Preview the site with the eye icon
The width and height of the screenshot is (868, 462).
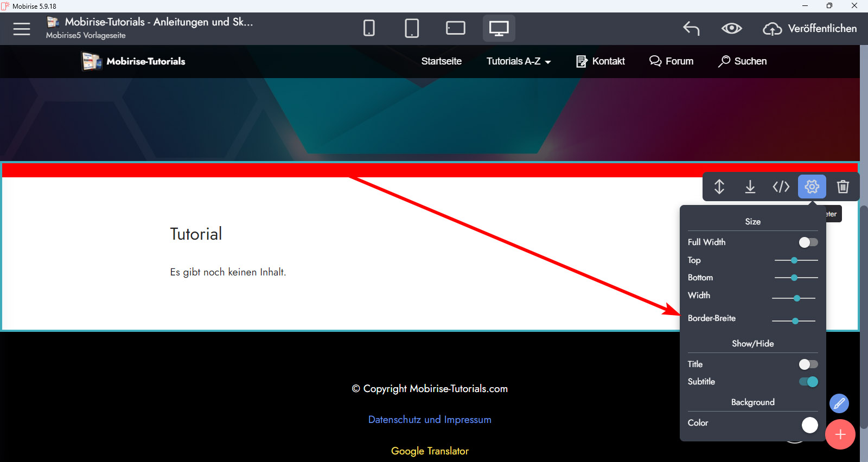pyautogui.click(x=732, y=28)
